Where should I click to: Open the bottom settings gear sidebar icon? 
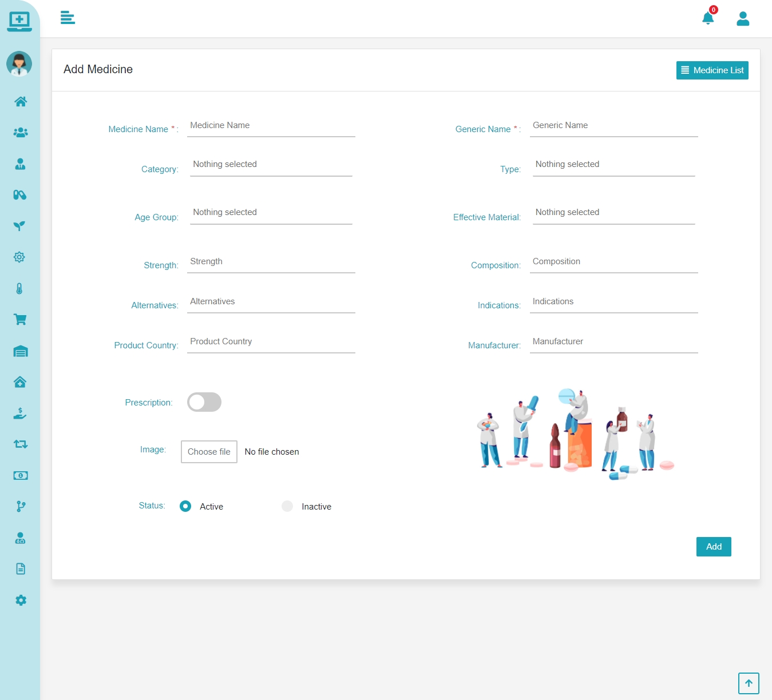click(20, 600)
